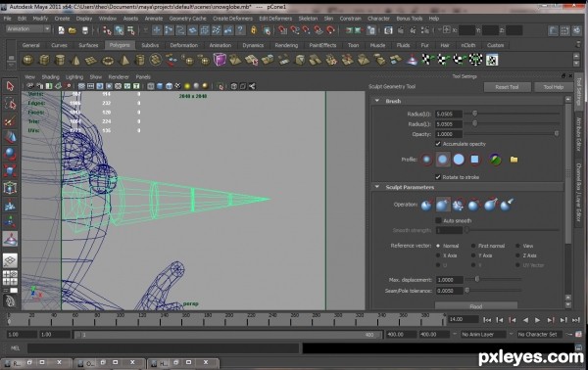588x370 pixels.
Task: Create a polygon plane from shelf
Action: tap(91, 60)
